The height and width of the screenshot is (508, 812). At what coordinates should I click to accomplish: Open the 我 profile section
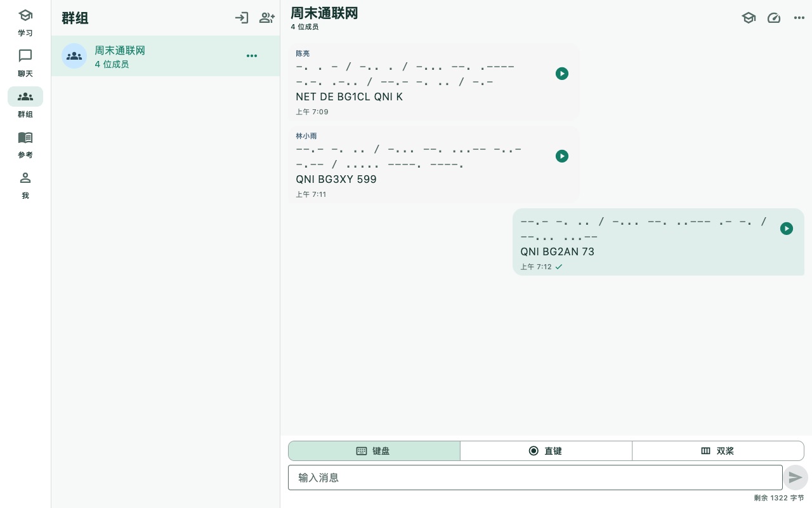point(25,185)
